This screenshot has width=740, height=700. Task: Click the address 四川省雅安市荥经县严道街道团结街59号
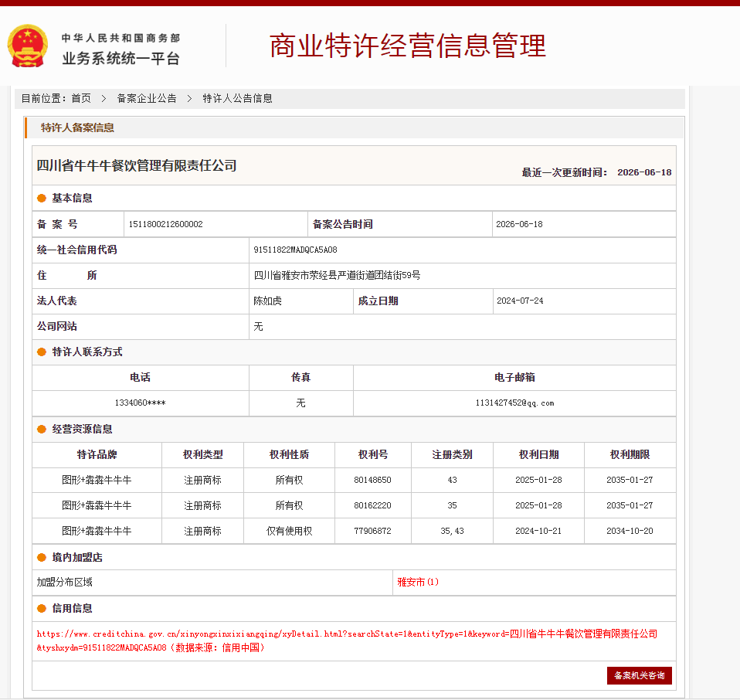coord(337,275)
